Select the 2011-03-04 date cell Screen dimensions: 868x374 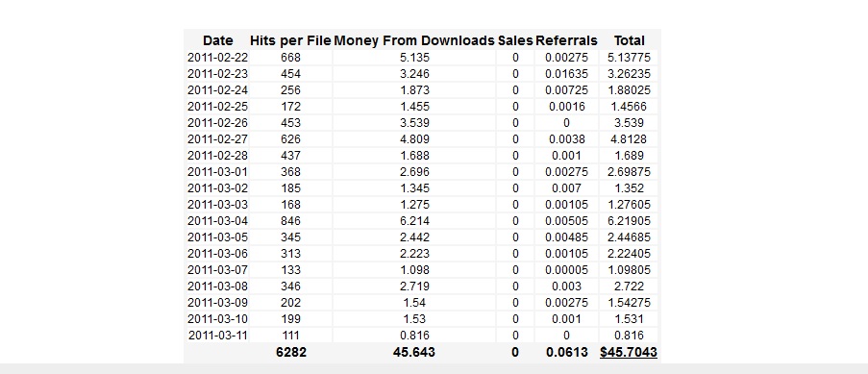[217, 221]
